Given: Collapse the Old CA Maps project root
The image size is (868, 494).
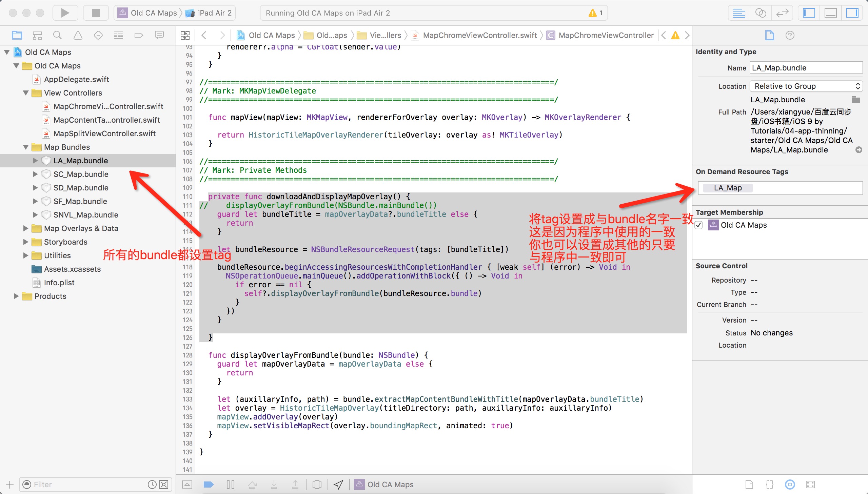Looking at the screenshot, I should (x=7, y=52).
